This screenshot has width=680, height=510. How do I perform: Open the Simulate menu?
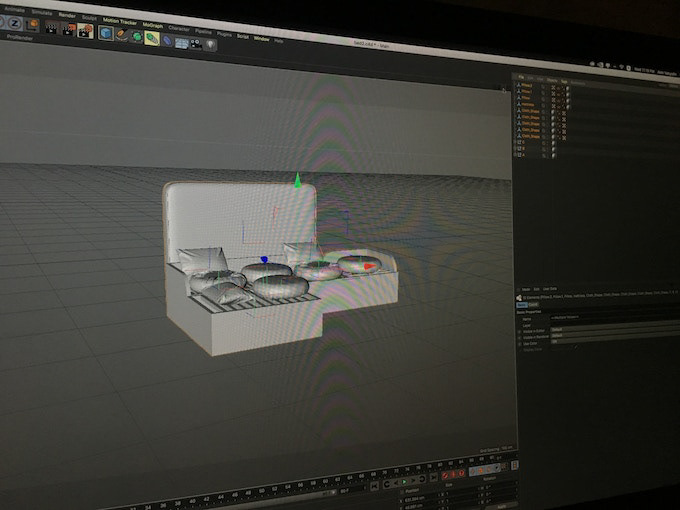pyautogui.click(x=42, y=12)
